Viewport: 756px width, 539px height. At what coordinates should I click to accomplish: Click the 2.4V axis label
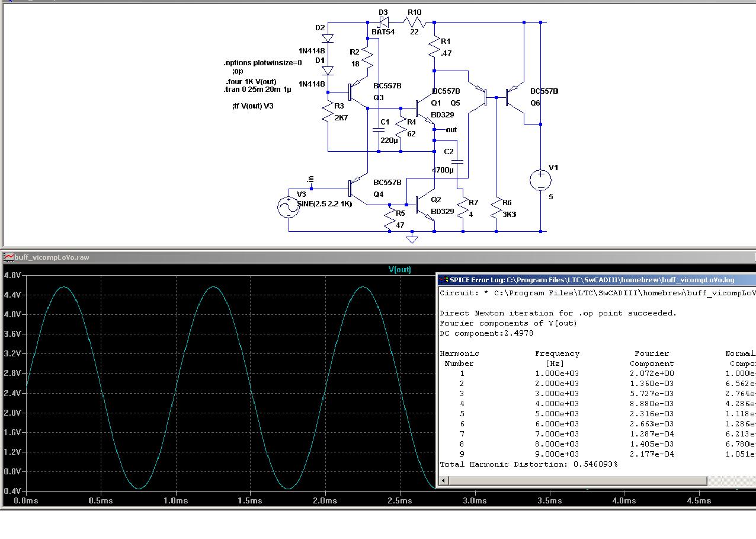[13, 394]
